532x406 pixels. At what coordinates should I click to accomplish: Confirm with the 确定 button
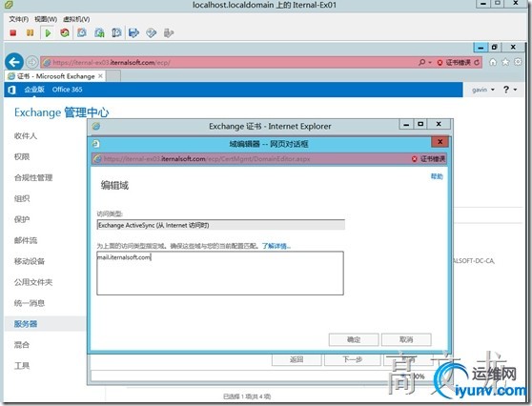(x=354, y=339)
